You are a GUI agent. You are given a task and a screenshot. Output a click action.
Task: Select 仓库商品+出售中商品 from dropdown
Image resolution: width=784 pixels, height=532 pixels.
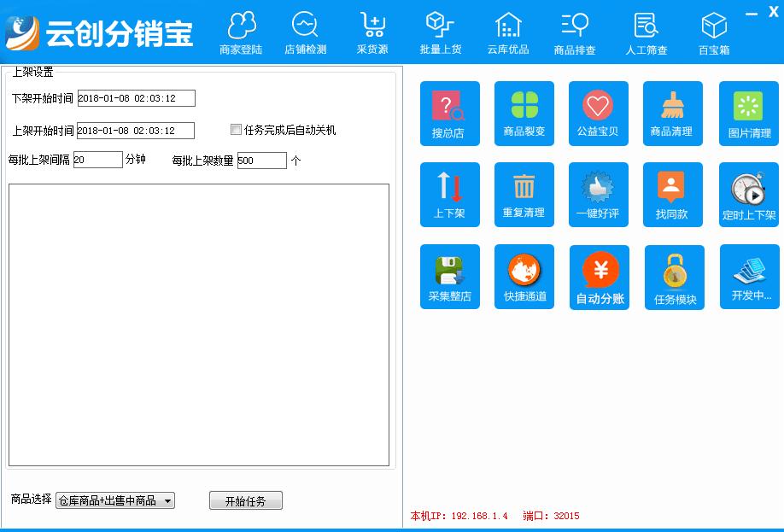click(x=115, y=500)
